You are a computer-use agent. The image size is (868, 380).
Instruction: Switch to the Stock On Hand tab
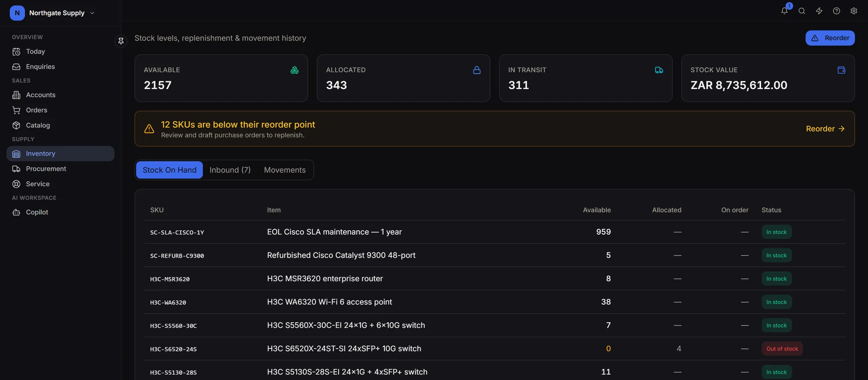(x=169, y=170)
